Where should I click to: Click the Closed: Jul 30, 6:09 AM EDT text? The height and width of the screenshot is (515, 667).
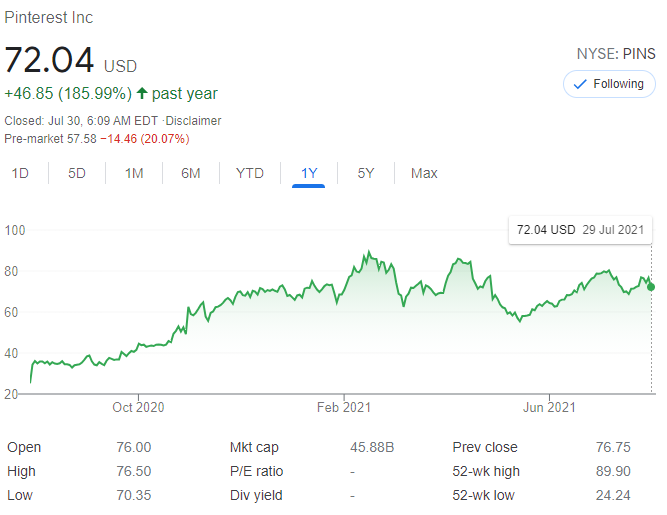point(81,121)
